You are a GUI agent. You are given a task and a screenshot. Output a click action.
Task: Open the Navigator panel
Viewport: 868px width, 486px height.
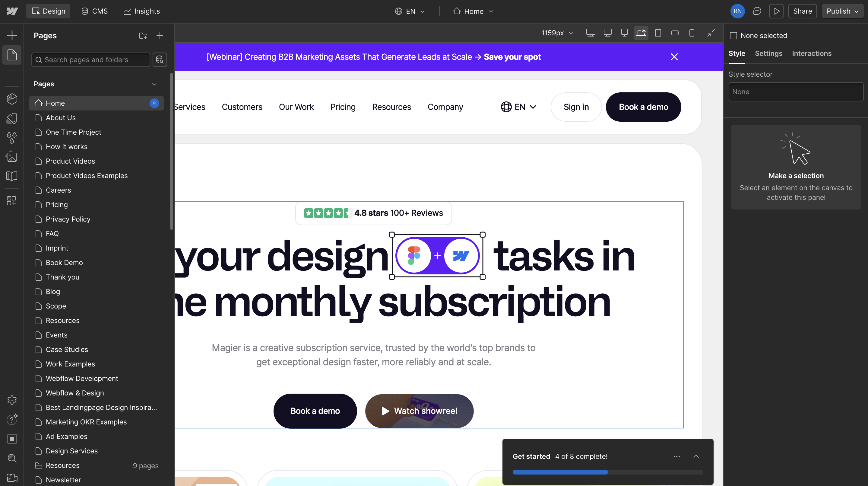(12, 74)
